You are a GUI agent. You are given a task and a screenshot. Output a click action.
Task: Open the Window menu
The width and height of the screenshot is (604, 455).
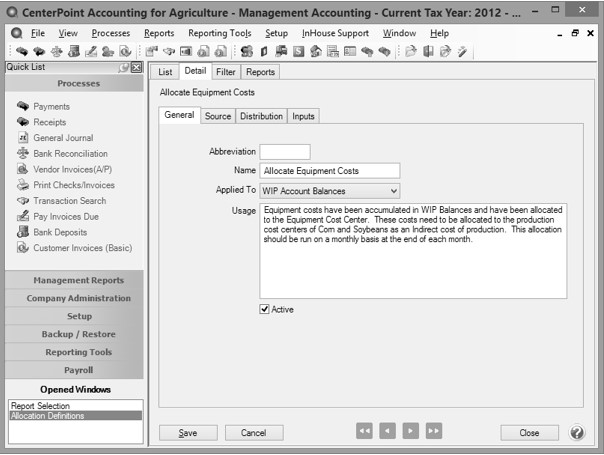coord(399,33)
